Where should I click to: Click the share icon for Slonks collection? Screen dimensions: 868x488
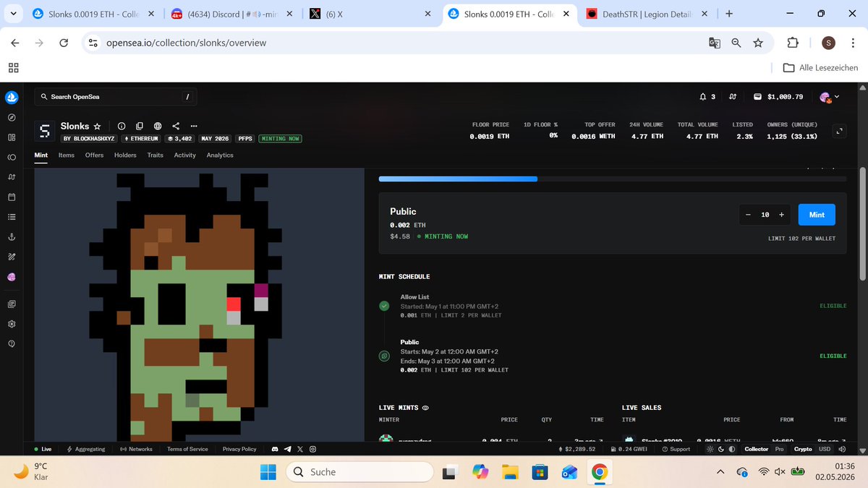point(176,126)
